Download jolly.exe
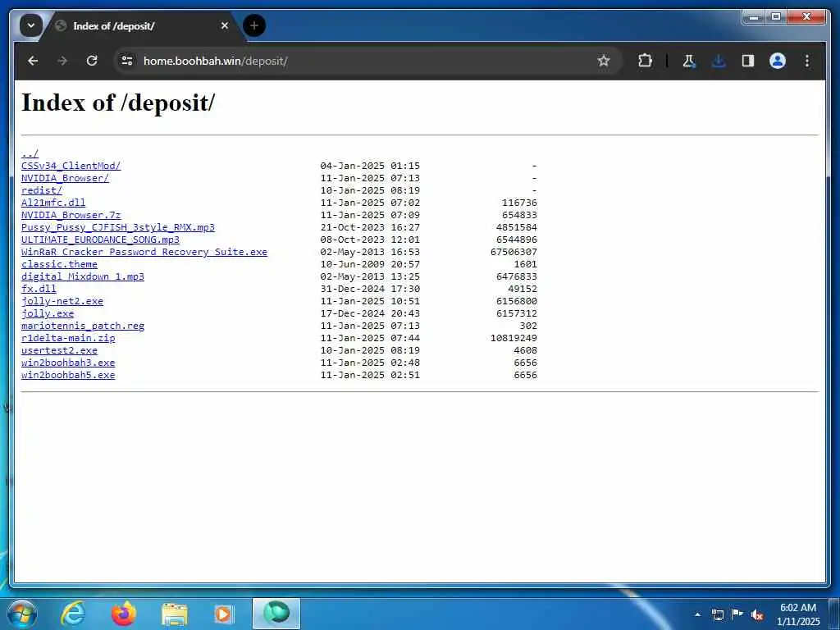 click(48, 314)
